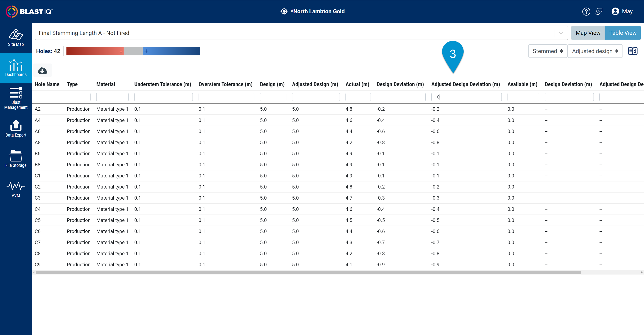
Task: Select hole B8 row name
Action: (x=38, y=164)
